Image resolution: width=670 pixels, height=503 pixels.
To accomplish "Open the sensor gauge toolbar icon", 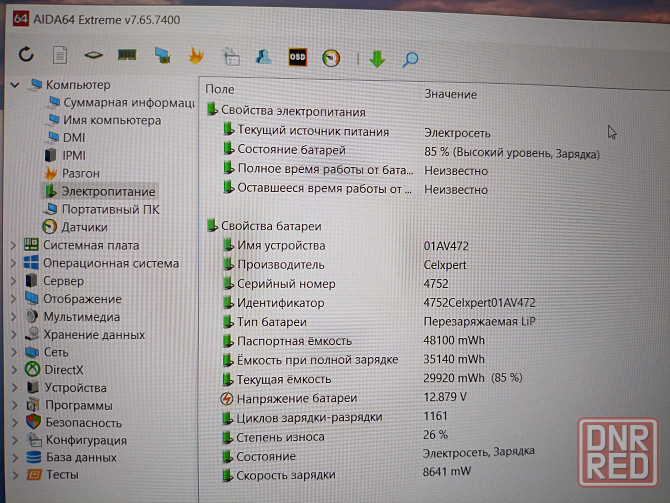I will [331, 58].
